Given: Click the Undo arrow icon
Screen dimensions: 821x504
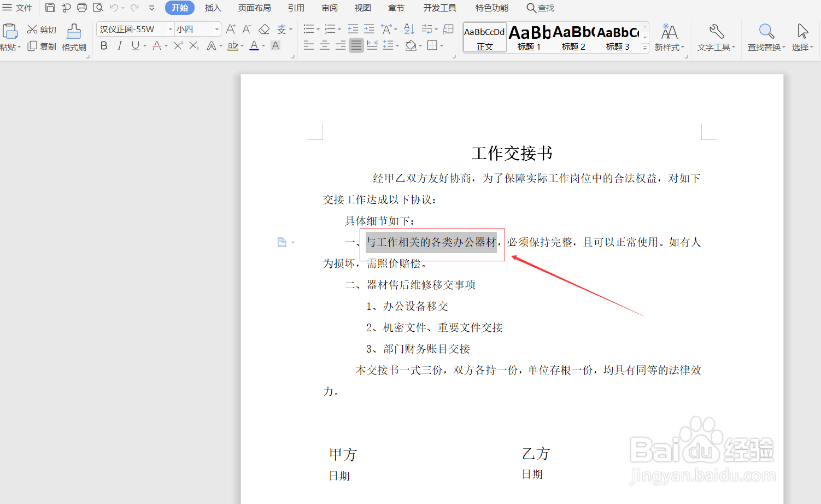Looking at the screenshot, I should [x=114, y=8].
